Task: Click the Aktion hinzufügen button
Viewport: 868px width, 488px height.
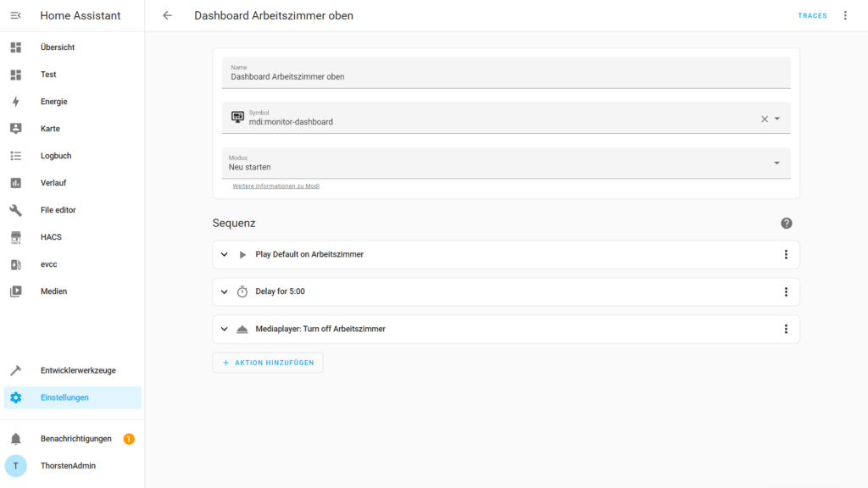Action: click(268, 363)
